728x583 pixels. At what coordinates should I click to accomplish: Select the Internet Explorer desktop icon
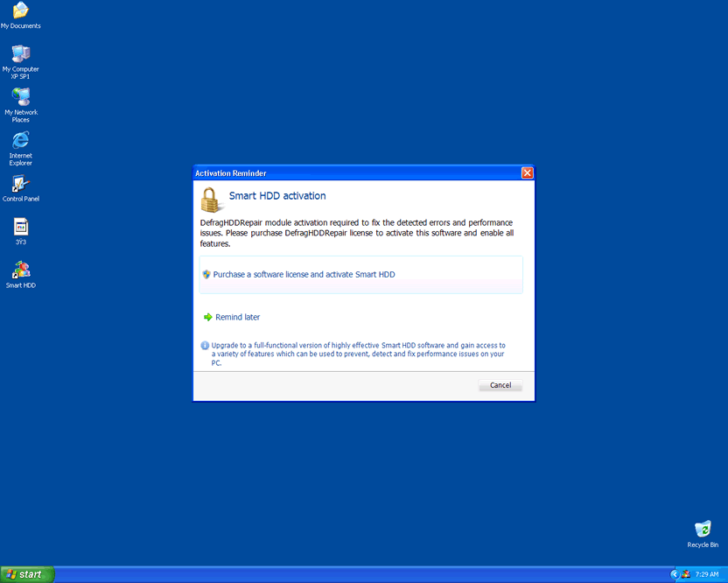pyautogui.click(x=21, y=140)
